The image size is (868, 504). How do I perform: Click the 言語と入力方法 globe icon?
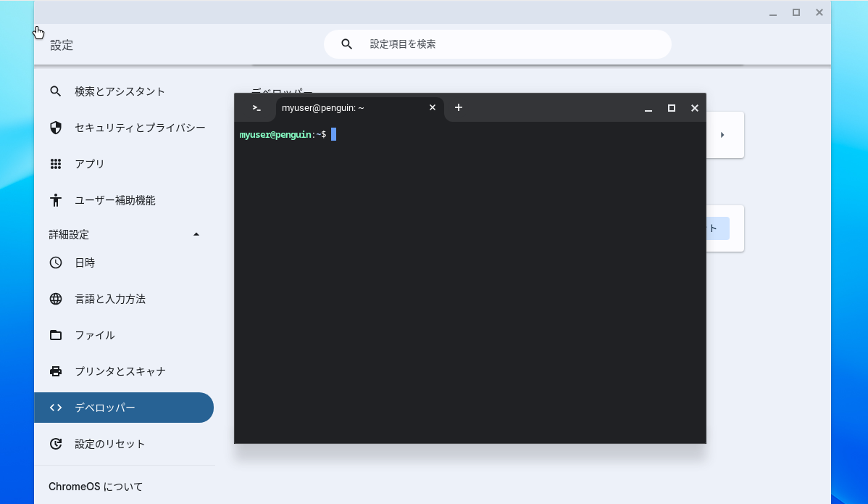[55, 299]
